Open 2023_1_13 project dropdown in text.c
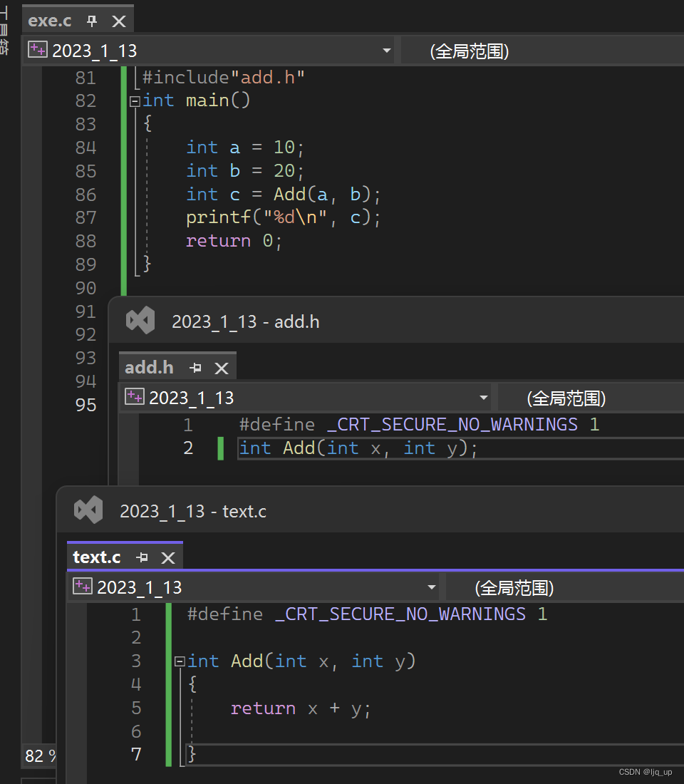 [x=432, y=587]
